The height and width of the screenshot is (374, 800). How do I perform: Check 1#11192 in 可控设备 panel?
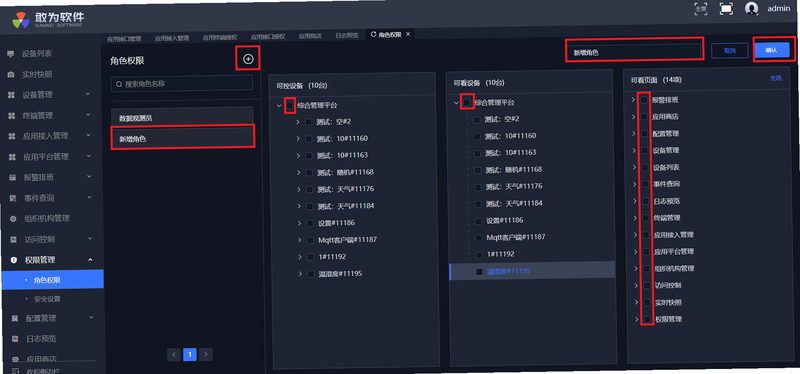coord(311,257)
